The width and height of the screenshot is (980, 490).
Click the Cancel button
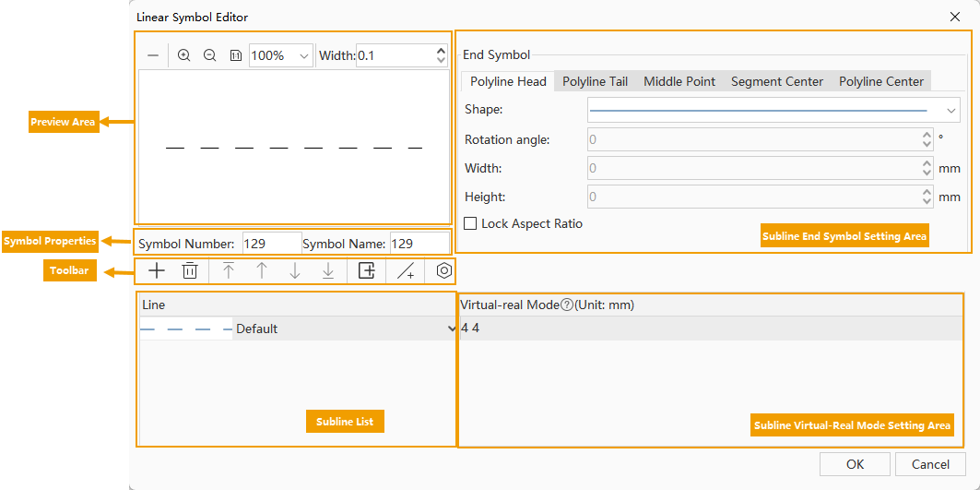pyautogui.click(x=930, y=464)
